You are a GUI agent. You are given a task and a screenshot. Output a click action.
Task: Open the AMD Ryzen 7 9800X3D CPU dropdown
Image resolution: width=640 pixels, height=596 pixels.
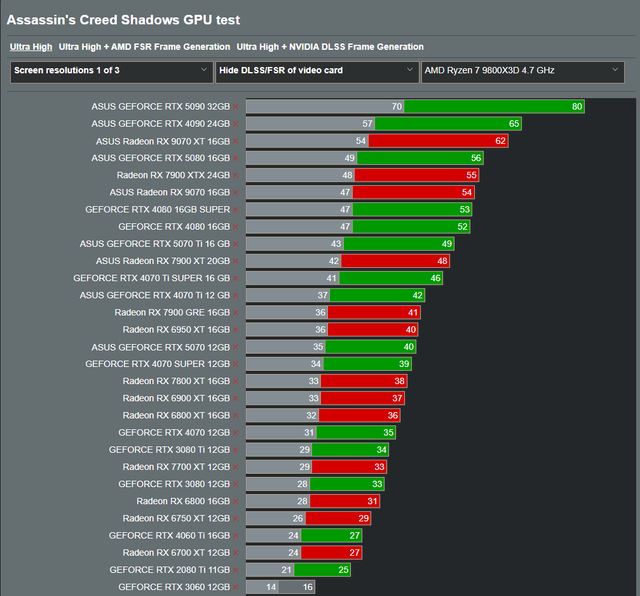tap(523, 72)
